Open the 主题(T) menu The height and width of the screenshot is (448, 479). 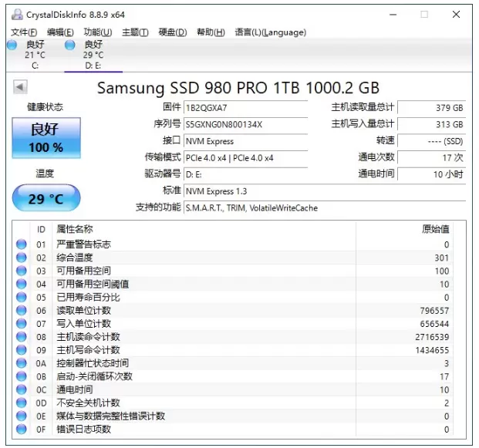pos(135,32)
